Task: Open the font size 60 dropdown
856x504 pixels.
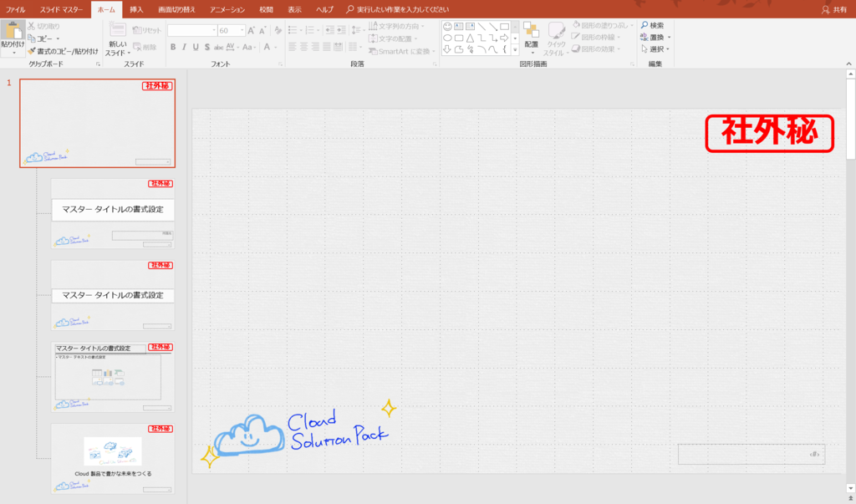Action: click(232, 30)
